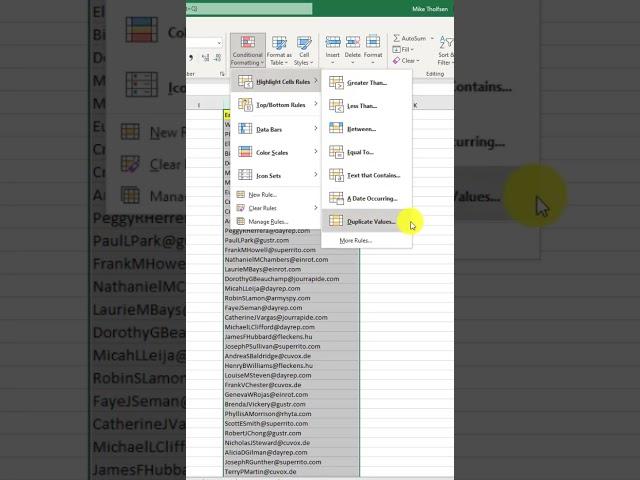Open the Conditional Formatting dropdown
Viewport: 640px width, 480px height.
247,50
